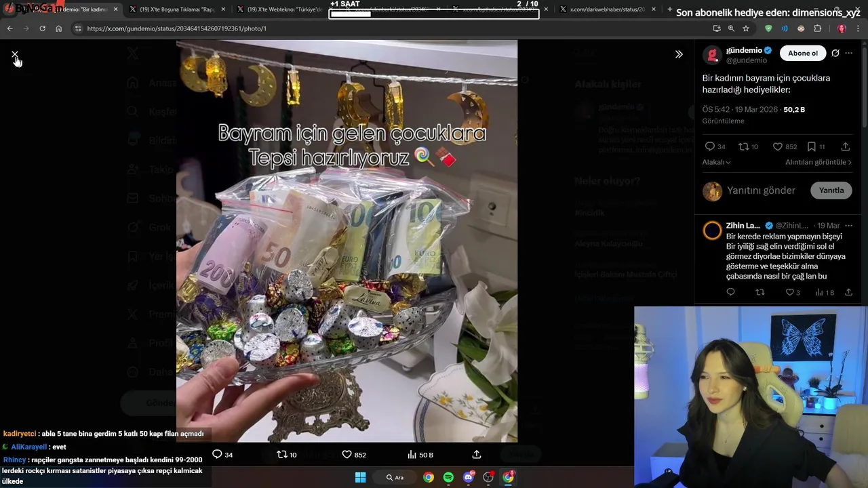Like Zihin La... comment showing 3
Viewport: 868px width, 488px height.
(793, 292)
